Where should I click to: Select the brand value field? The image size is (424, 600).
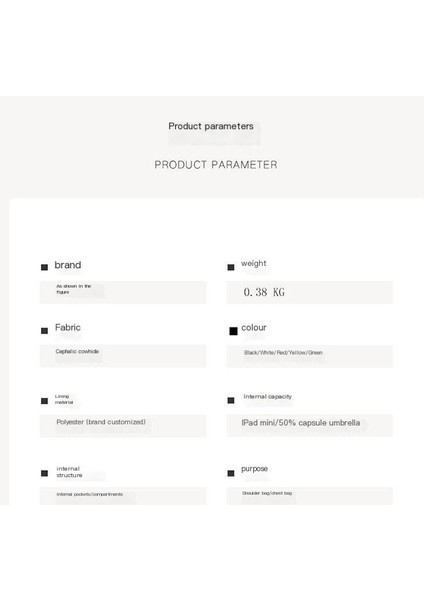(123, 292)
